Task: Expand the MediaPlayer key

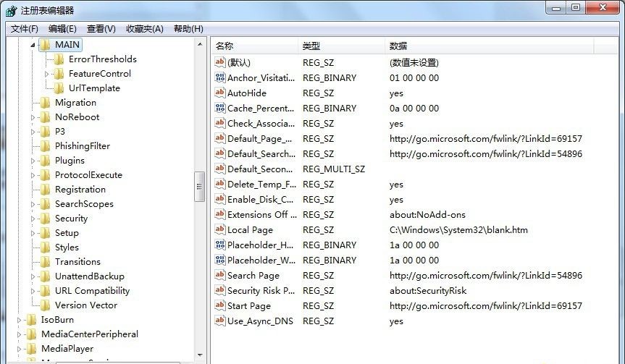Action: (x=20, y=349)
